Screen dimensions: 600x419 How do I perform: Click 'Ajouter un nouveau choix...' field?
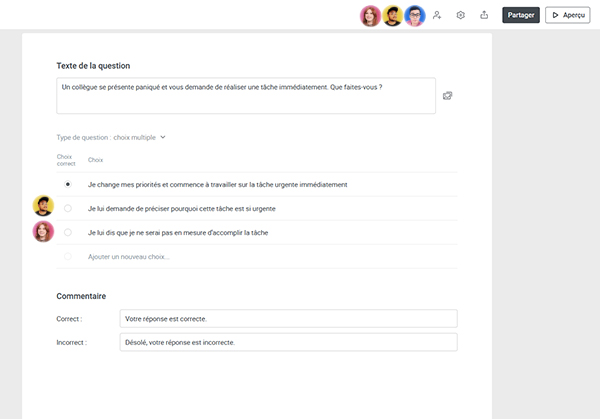(x=129, y=257)
